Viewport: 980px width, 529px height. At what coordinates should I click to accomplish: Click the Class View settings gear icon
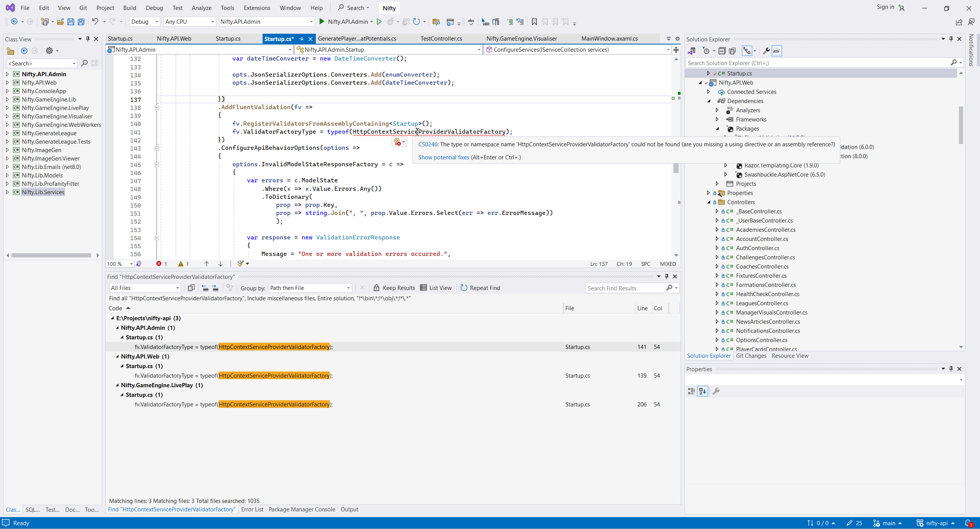49,51
